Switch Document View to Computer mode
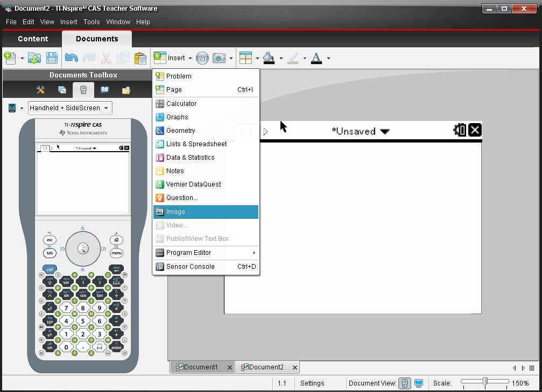Viewport: 542px width, 392px height. pyautogui.click(x=419, y=383)
